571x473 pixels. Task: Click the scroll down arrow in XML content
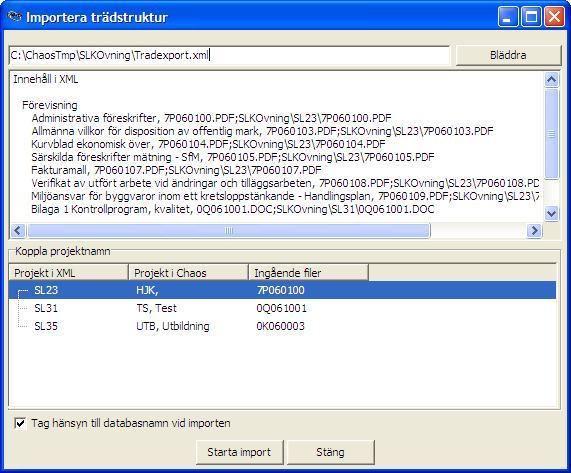[551, 213]
